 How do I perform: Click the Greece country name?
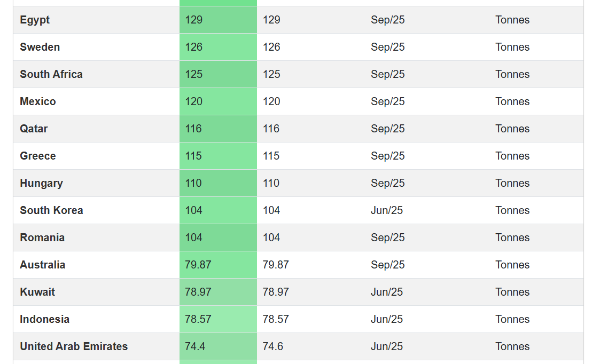pos(38,156)
